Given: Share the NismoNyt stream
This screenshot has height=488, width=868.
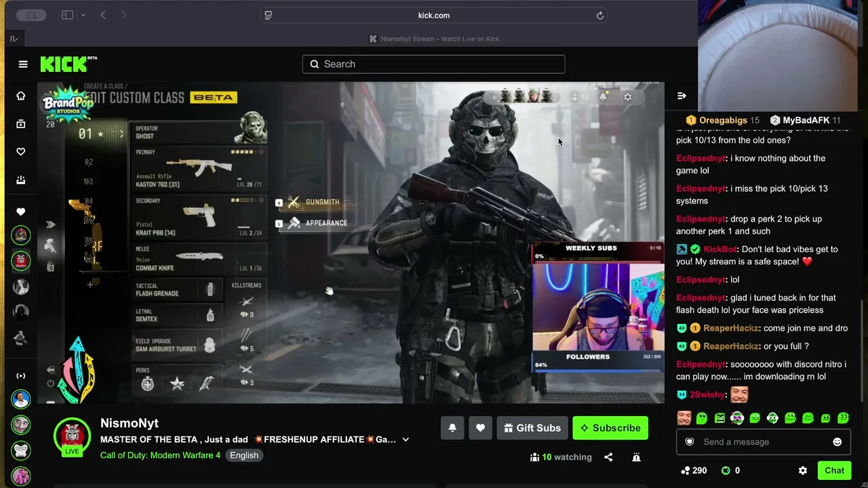Looking at the screenshot, I should pyautogui.click(x=608, y=457).
